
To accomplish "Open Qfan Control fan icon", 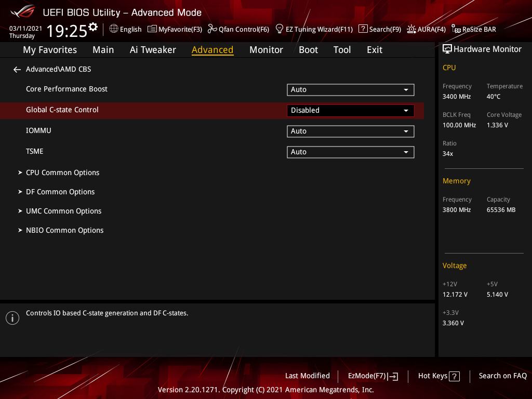I will tap(212, 29).
